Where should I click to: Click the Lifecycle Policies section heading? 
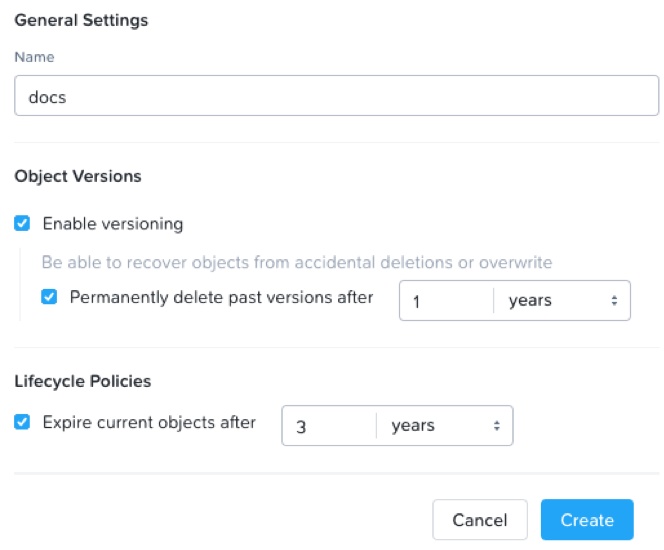click(x=83, y=381)
